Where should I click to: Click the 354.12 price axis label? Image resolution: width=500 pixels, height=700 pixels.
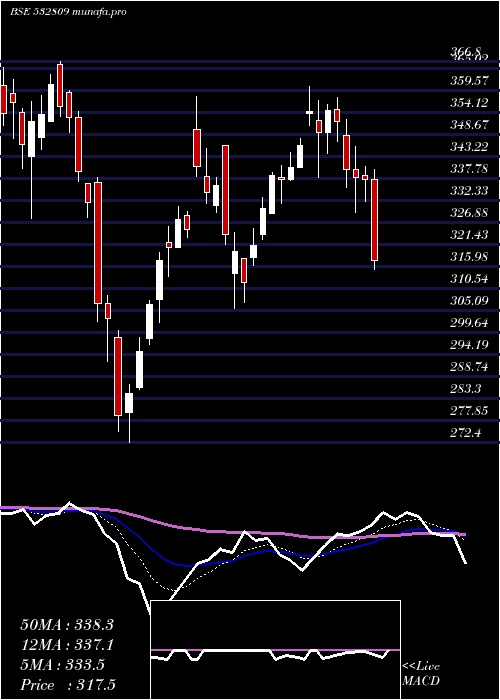click(468, 103)
